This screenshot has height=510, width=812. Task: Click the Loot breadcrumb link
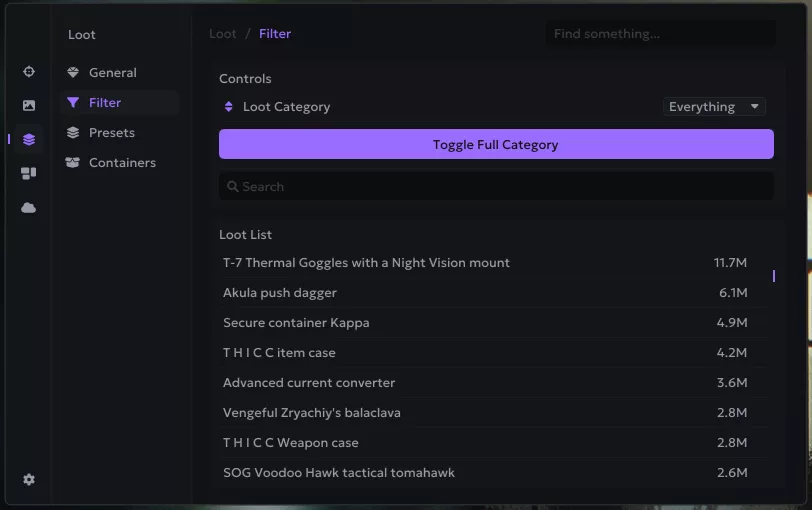[223, 34]
